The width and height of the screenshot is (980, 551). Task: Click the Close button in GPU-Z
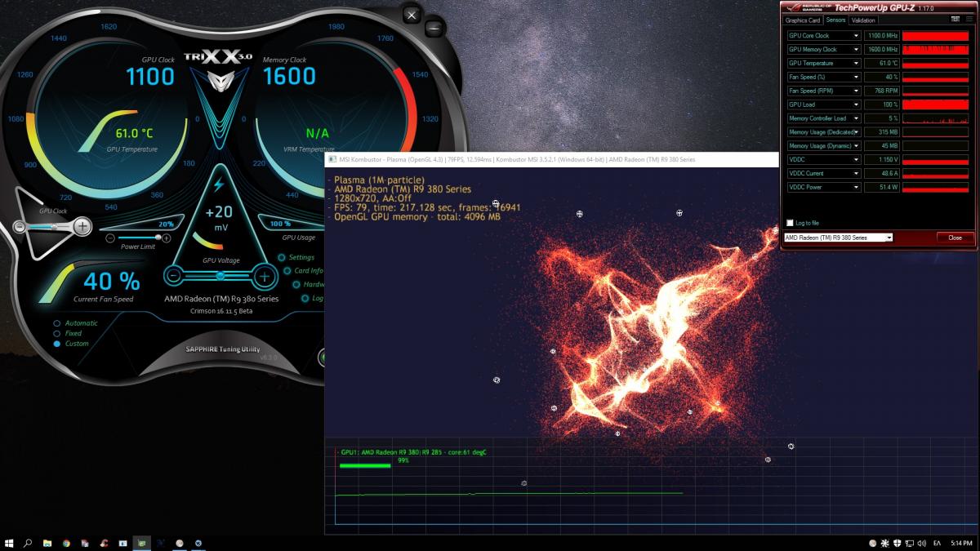(955, 238)
